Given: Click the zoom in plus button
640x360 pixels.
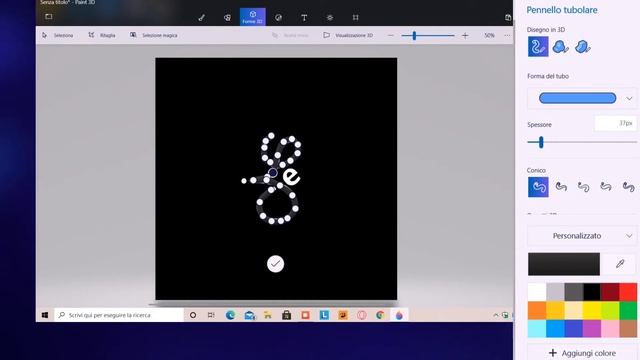Looking at the screenshot, I should tap(465, 36).
